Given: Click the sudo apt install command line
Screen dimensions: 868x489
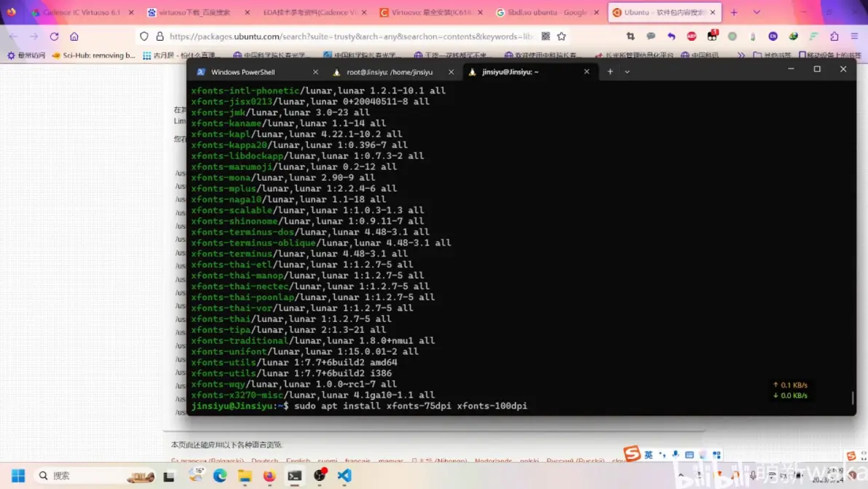Looking at the screenshot, I should [x=411, y=406].
